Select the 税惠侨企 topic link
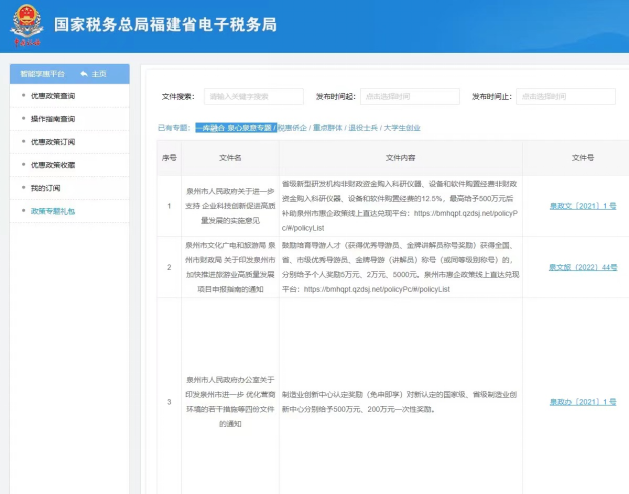The height and width of the screenshot is (494, 629). pyautogui.click(x=292, y=128)
